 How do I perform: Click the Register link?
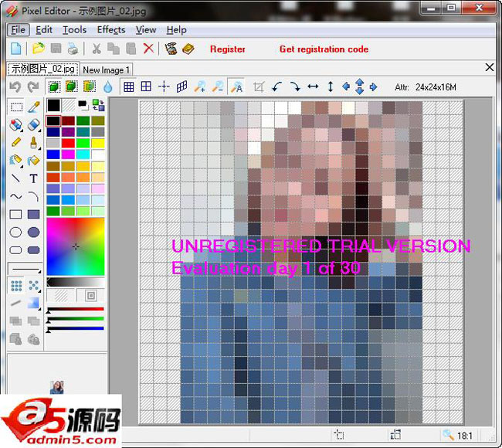tap(228, 49)
